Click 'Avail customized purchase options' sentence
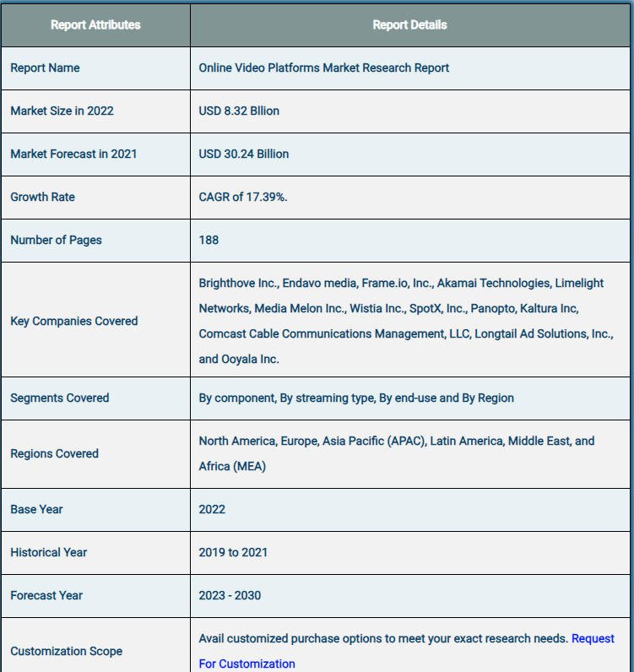634x672 pixels. click(383, 638)
